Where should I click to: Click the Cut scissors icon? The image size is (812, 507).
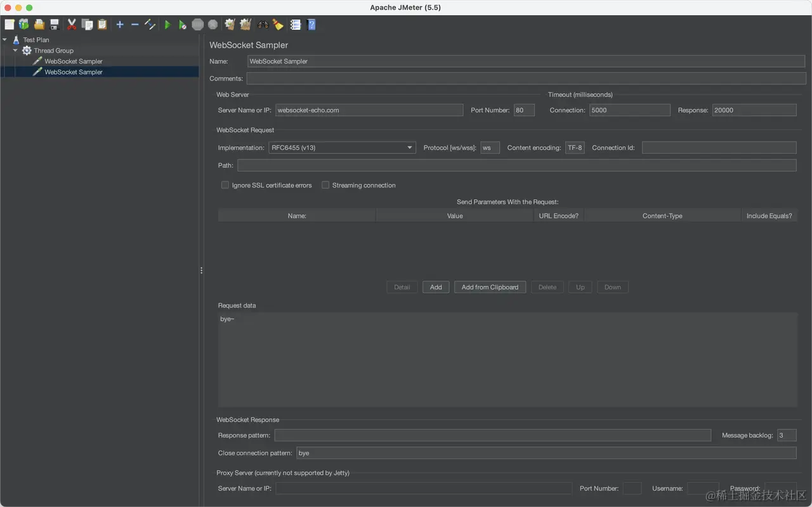[72, 25]
